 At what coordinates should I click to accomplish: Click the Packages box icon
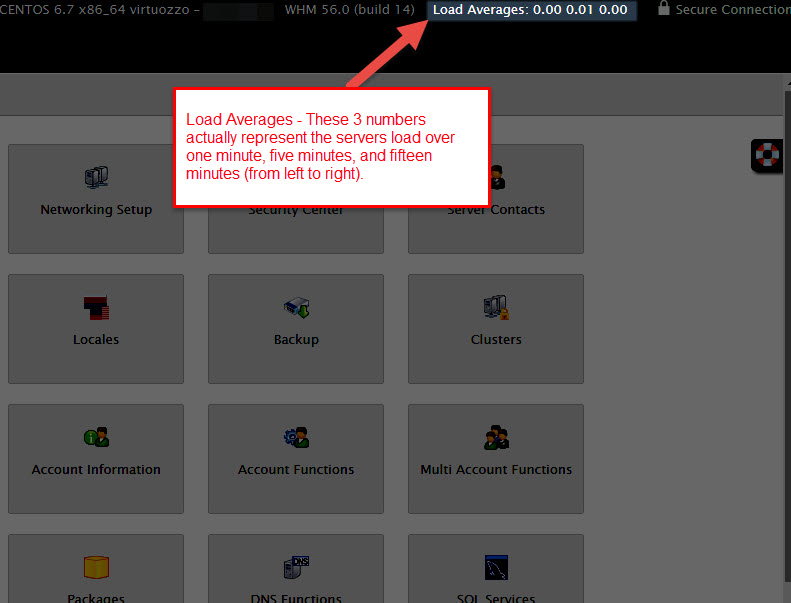96,567
